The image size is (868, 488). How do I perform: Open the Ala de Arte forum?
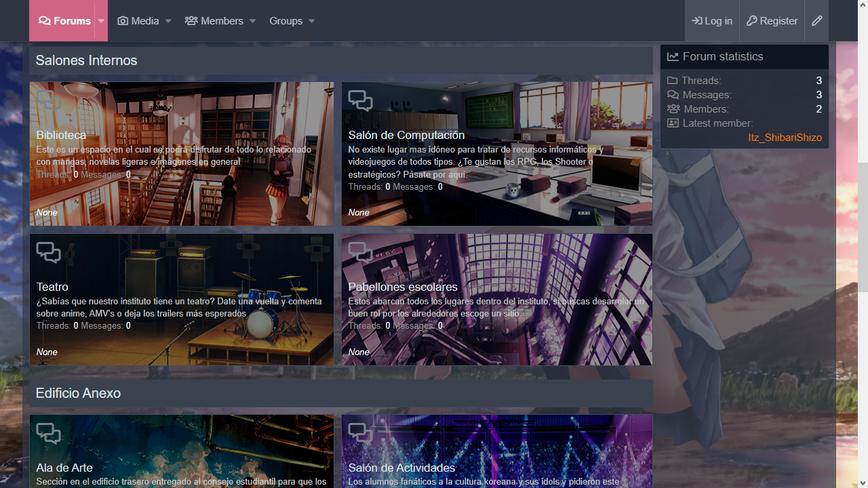64,468
